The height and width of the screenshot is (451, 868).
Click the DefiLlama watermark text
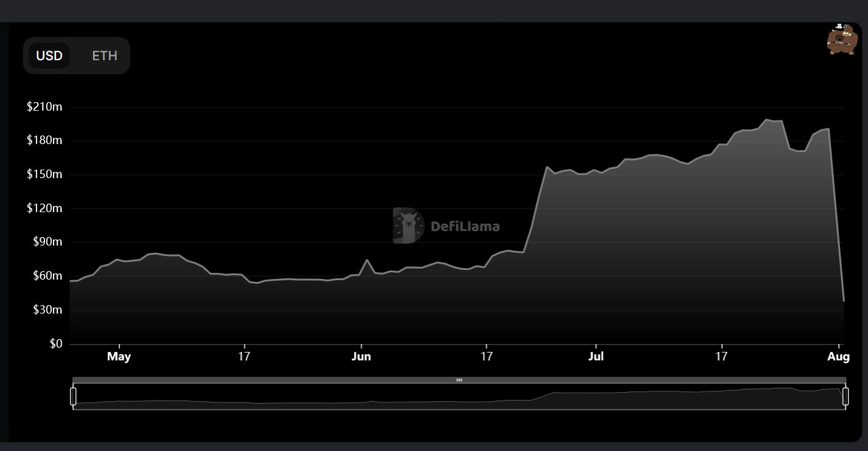coord(465,227)
